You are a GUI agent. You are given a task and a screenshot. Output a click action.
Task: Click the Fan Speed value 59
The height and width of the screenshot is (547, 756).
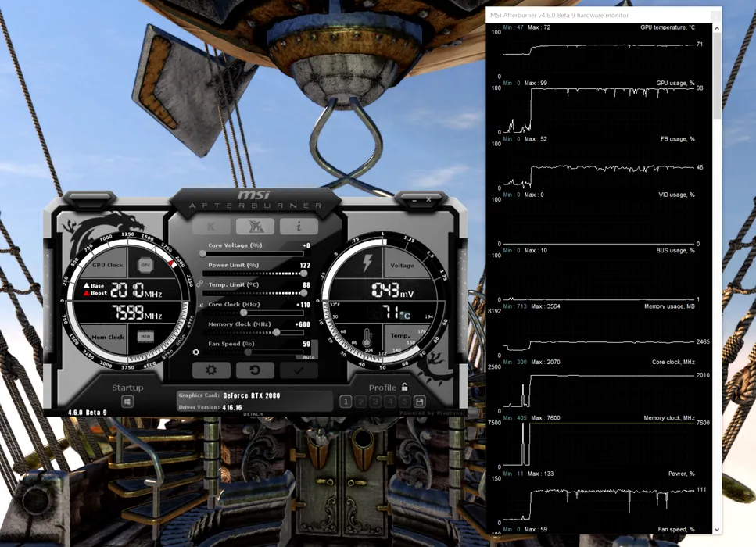[306, 344]
